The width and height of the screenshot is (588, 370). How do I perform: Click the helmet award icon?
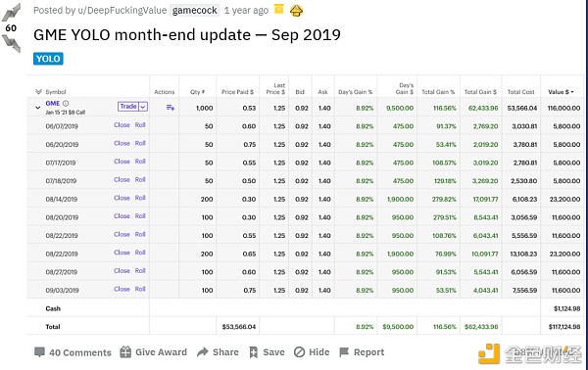point(296,11)
